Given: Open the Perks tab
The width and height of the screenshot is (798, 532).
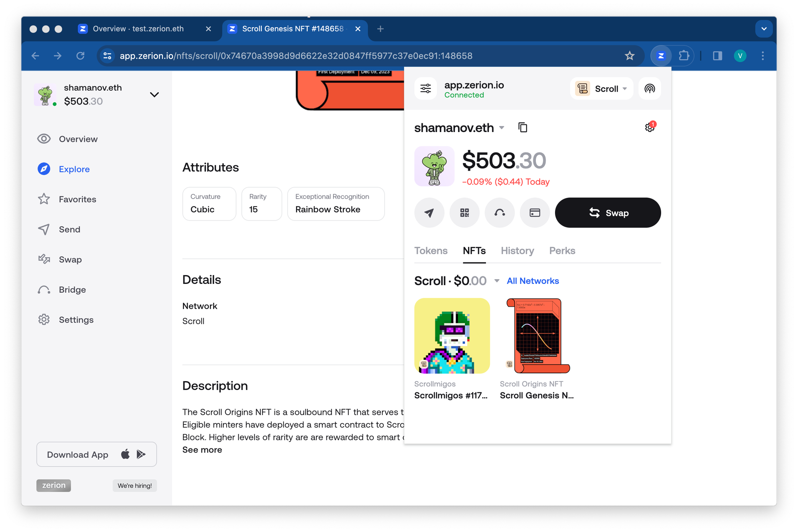Looking at the screenshot, I should (x=562, y=251).
